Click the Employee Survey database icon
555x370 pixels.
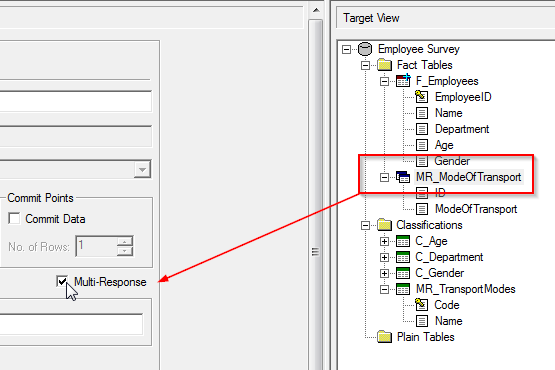point(365,49)
